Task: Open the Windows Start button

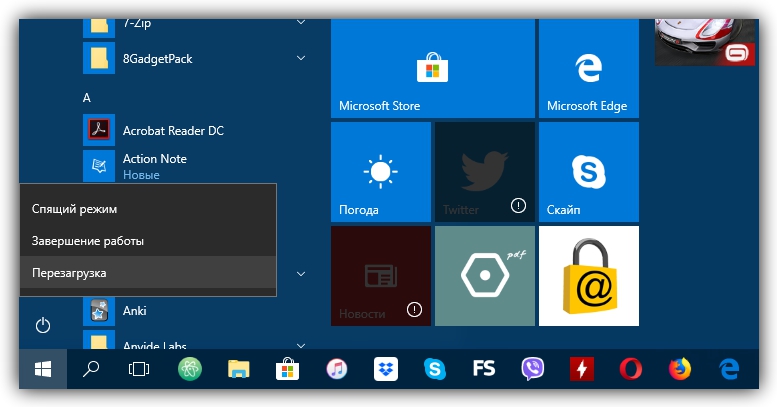Action: tap(43, 369)
